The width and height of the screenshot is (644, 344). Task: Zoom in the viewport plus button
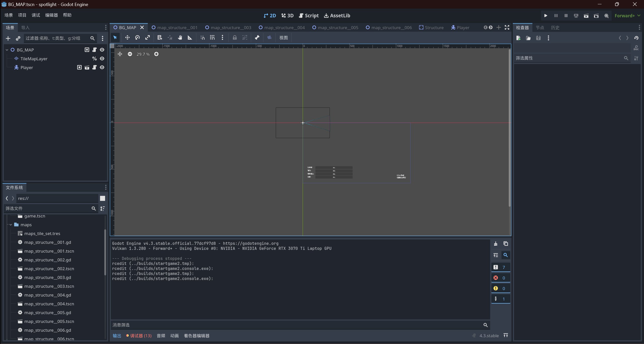[156, 54]
